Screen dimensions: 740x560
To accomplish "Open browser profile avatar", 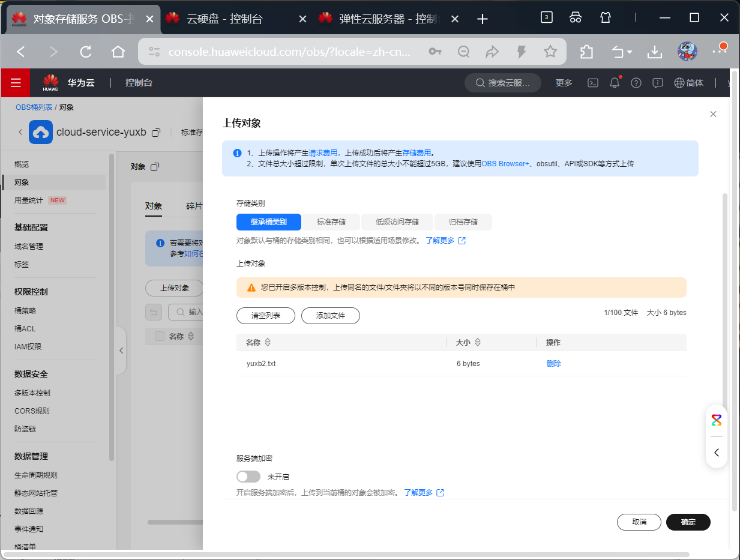I will pyautogui.click(x=687, y=52).
